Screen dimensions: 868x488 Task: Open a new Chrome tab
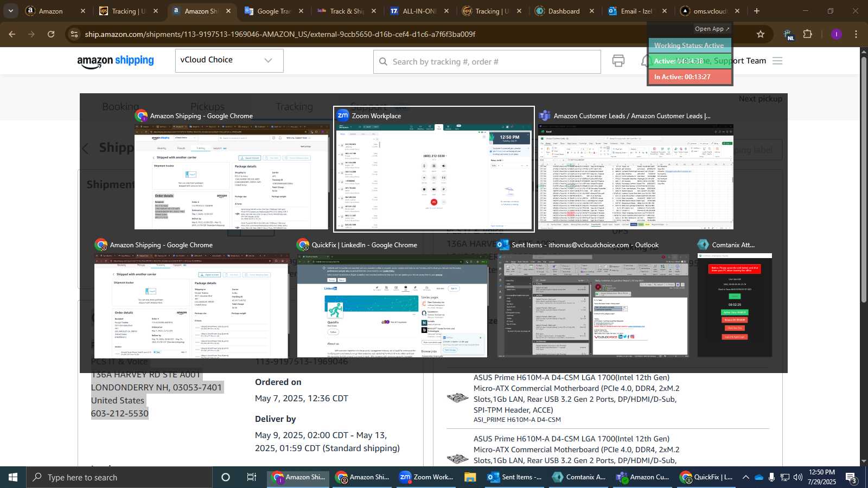tap(757, 11)
